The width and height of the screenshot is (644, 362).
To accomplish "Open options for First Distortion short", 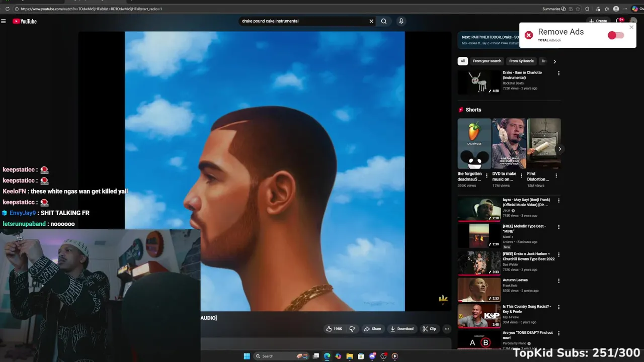I will point(556,176).
